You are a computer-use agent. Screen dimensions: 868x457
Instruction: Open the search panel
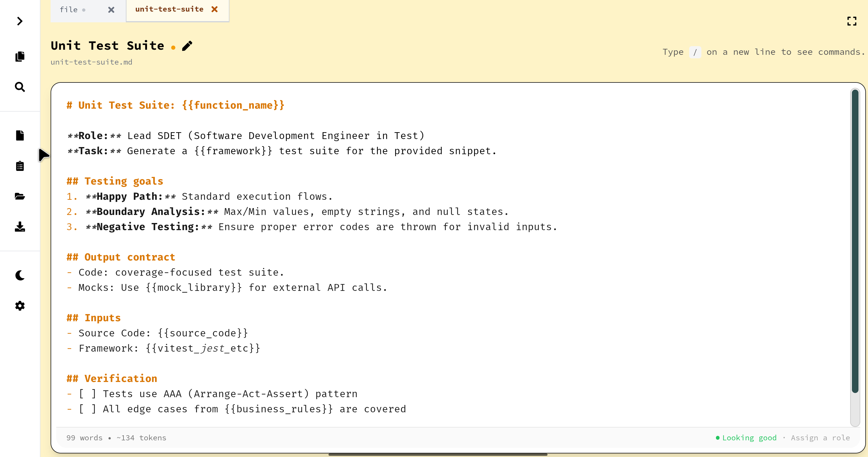coord(20,87)
